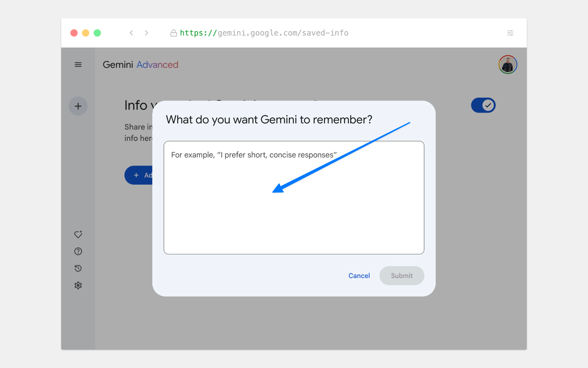Click the URL in address bar
The height and width of the screenshot is (368, 588).
pyautogui.click(x=264, y=33)
